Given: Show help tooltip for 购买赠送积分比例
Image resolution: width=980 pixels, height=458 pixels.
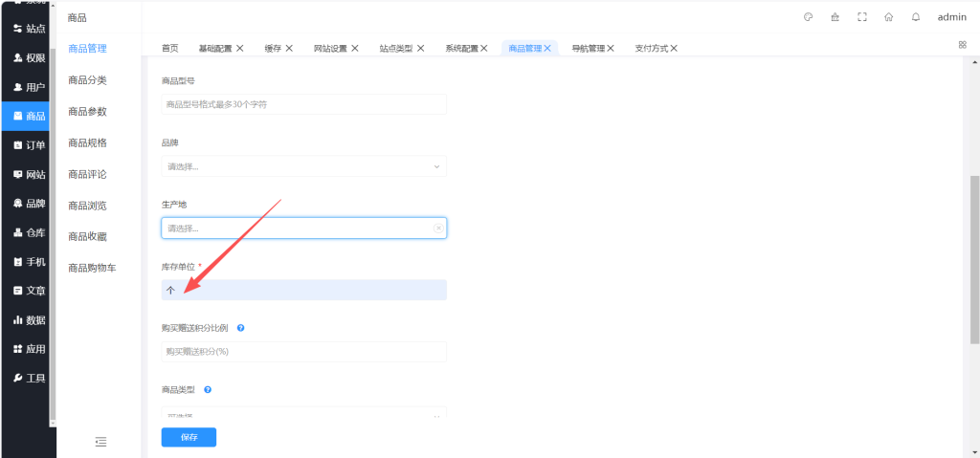Looking at the screenshot, I should click(240, 327).
